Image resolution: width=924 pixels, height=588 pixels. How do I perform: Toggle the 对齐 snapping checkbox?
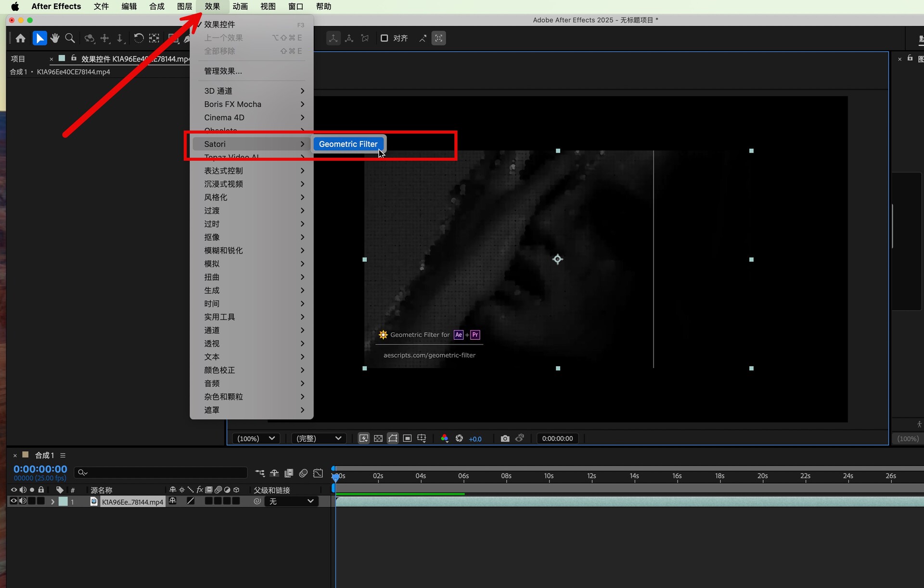tap(384, 38)
